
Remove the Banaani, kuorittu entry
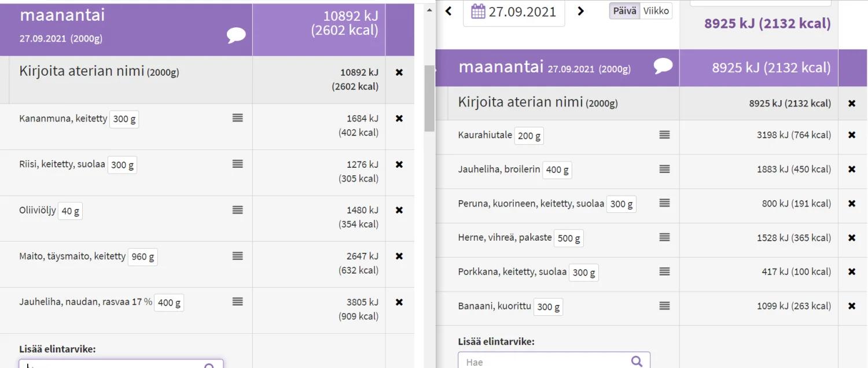tap(852, 306)
